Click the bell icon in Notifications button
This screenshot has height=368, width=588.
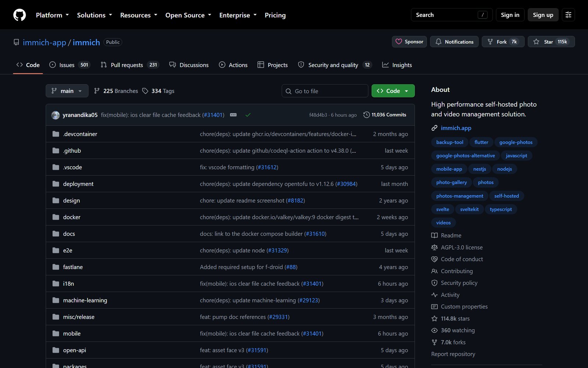coord(438,42)
